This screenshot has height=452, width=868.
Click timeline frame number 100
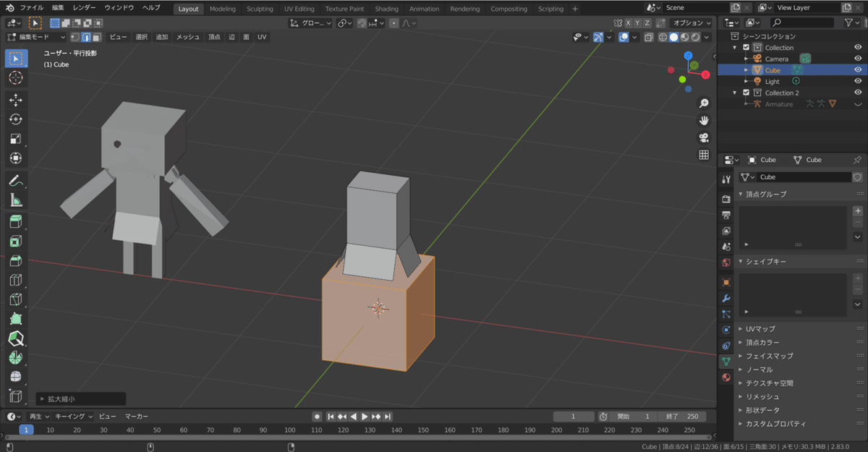(x=289, y=430)
